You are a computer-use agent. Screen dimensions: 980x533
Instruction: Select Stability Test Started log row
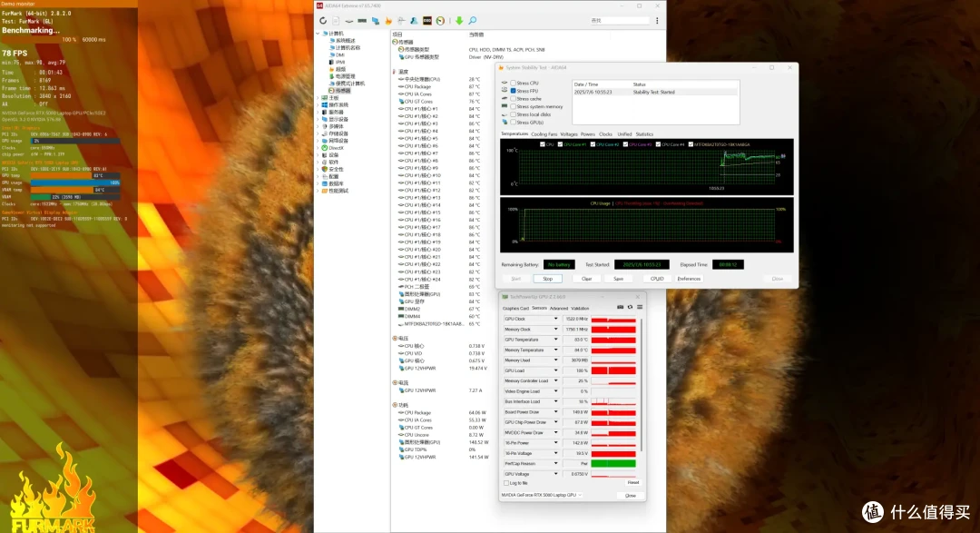tap(655, 92)
